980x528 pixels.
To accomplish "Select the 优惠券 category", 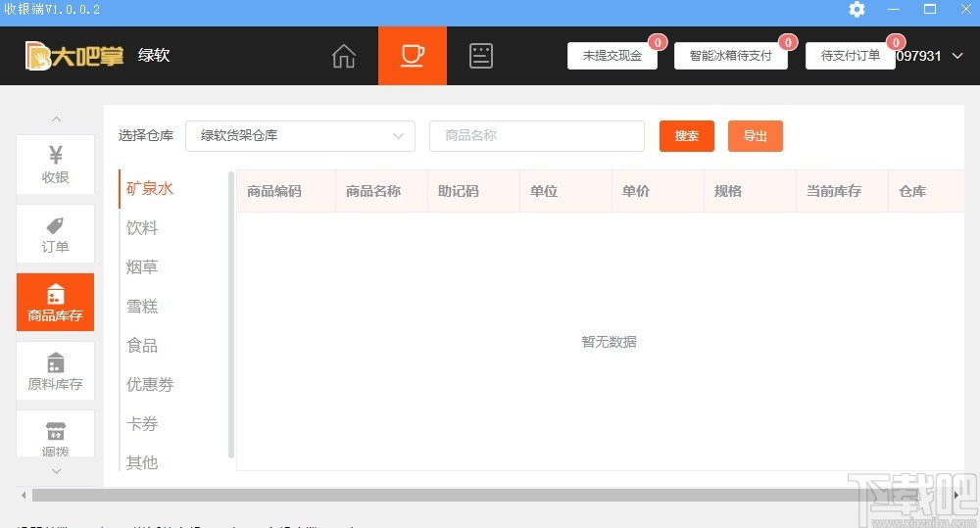I will click(150, 384).
